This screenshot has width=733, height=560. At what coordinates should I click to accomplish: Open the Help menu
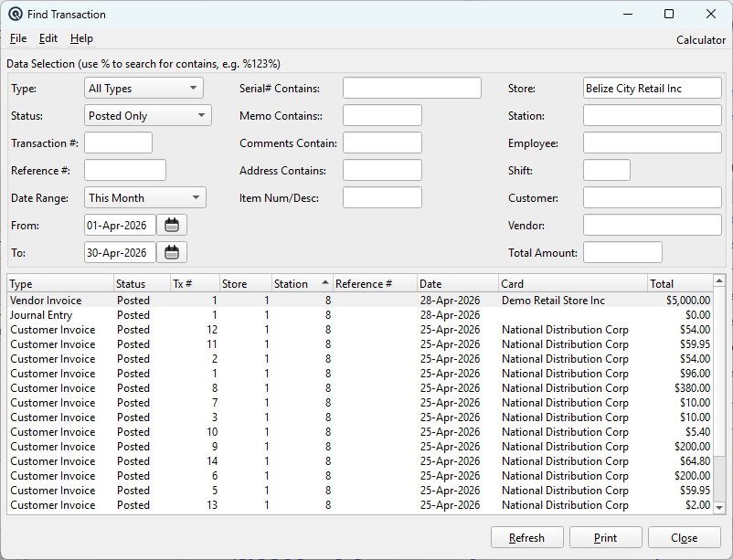[82, 38]
